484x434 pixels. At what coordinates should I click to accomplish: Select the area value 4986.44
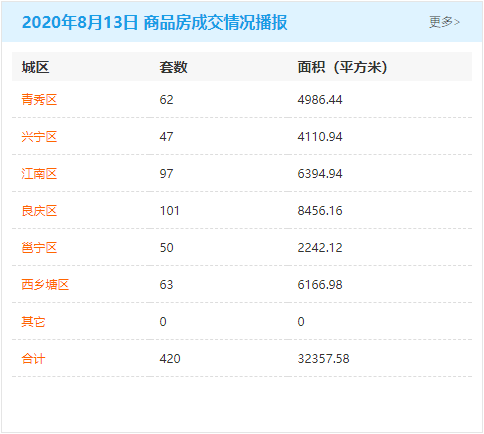point(320,100)
